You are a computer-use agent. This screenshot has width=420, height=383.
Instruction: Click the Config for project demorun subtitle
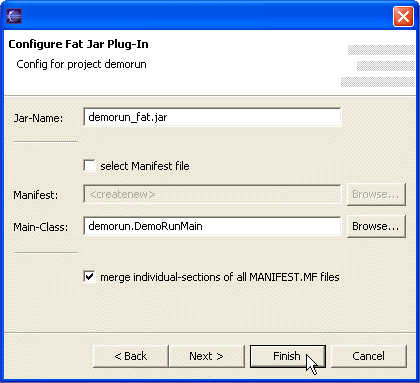tap(81, 64)
